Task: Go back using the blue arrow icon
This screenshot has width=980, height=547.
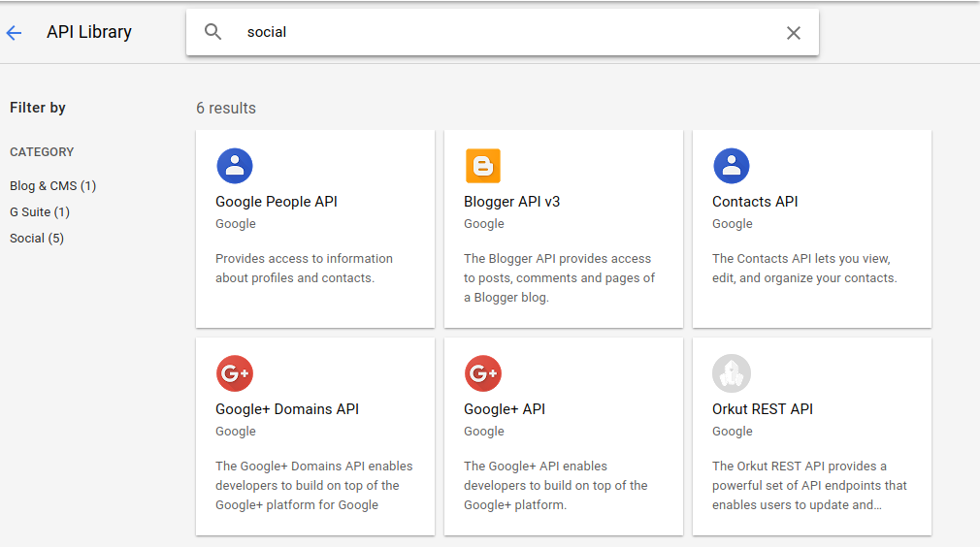Action: [x=14, y=32]
